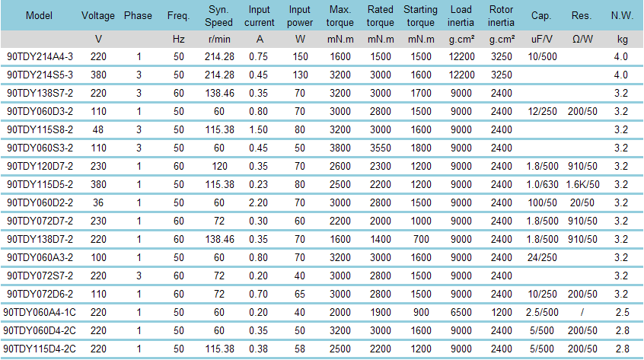Screen dimensions: 644x360
Task: Select model name 90TDY060A3-2
Action: coord(40,257)
